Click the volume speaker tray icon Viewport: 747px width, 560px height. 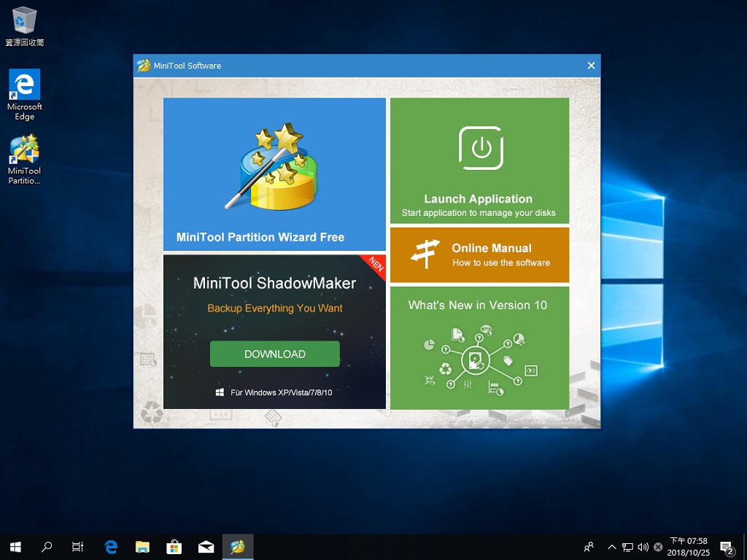coord(643,547)
